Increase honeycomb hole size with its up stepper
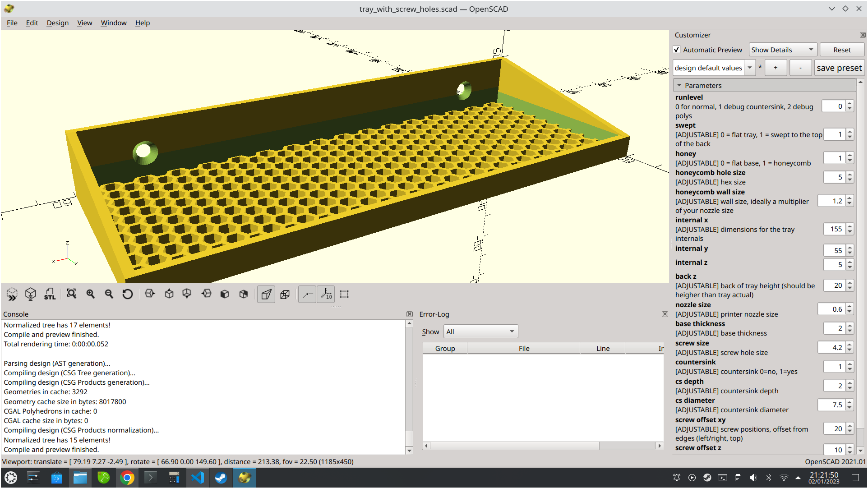Viewport: 868px width, 488px height. pos(850,175)
